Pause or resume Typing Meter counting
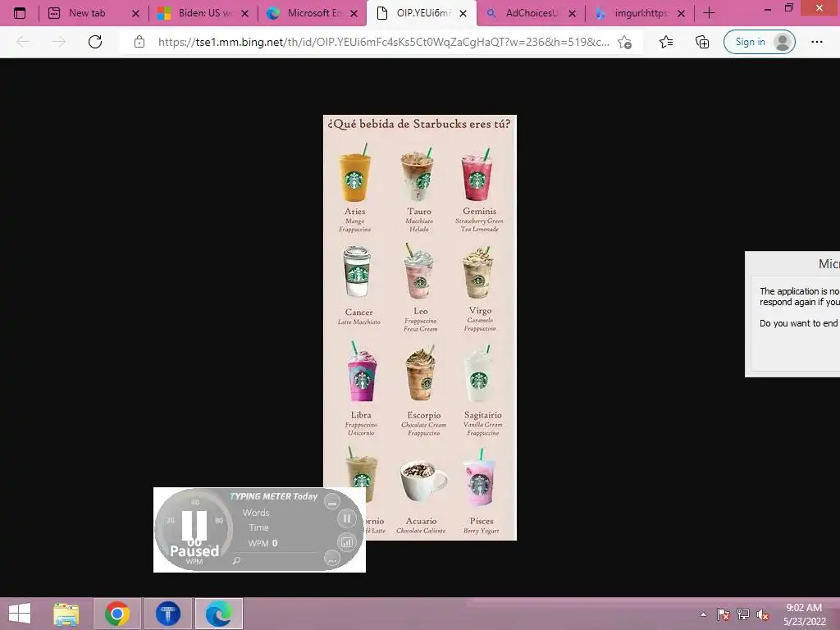The image size is (840, 630). tap(347, 518)
